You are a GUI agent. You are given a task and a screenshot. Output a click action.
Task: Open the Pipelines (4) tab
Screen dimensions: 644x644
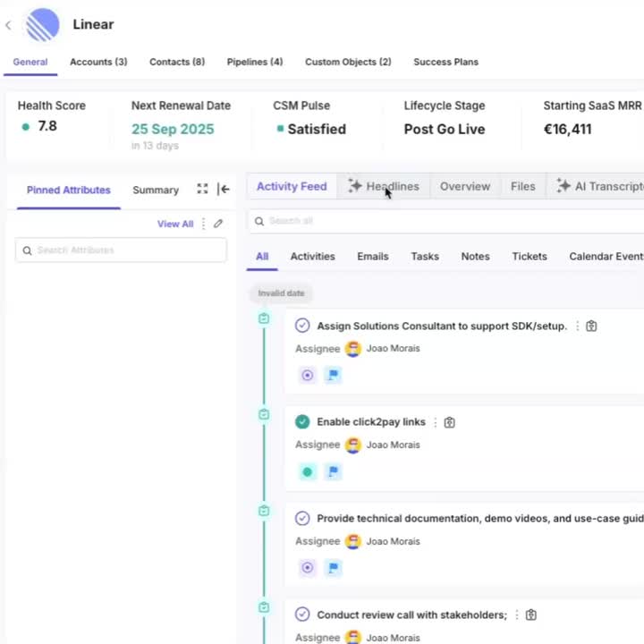click(255, 62)
